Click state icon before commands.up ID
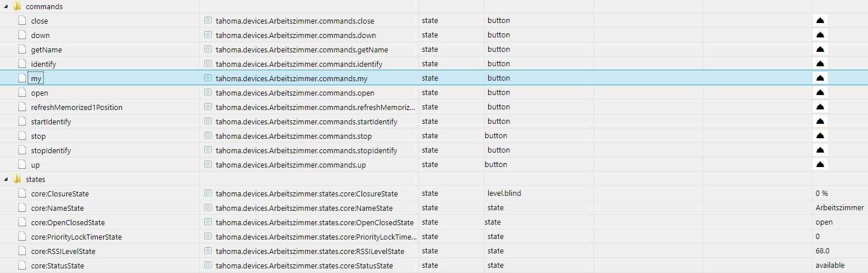Screen dimensions: 868x273 208,164
